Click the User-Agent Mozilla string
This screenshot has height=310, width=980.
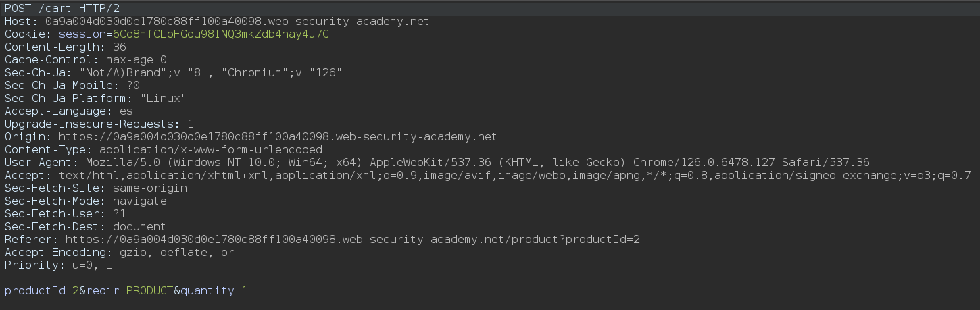pos(477,162)
